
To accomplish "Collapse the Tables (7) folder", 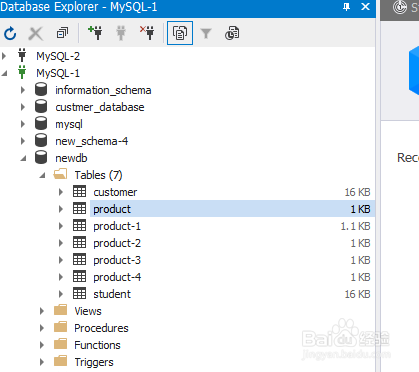I will coord(42,175).
